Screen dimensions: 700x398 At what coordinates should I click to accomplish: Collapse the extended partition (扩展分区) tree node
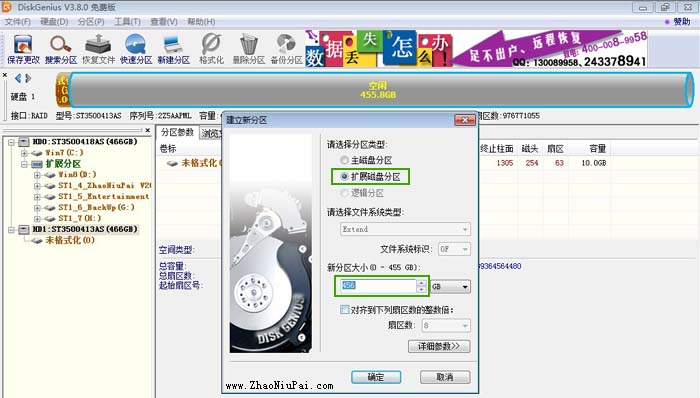pos(24,164)
